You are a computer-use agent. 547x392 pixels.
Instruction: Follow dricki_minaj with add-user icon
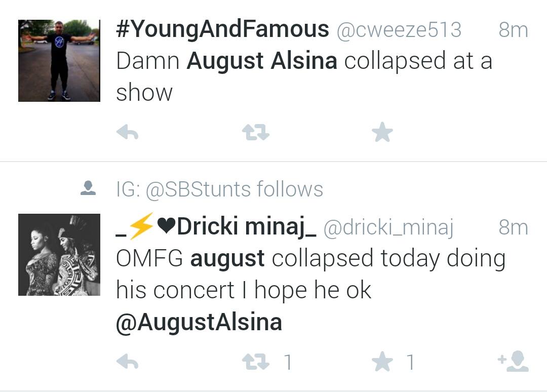pyautogui.click(x=513, y=361)
